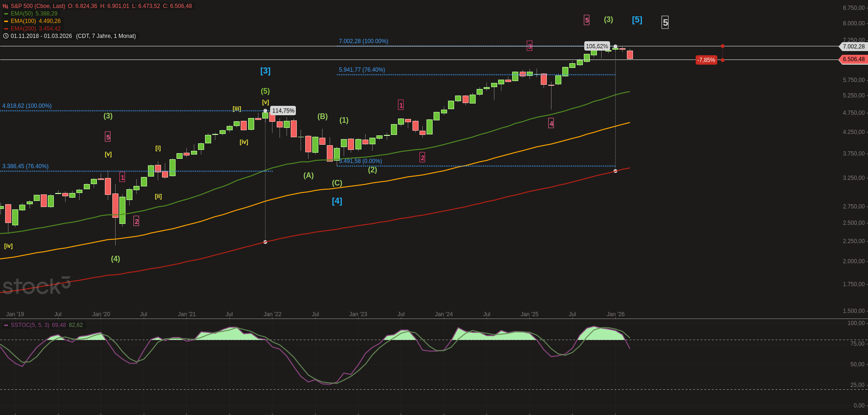Viewport: 868px width, 415px height.
Task: Select the 5.941,77 (76.40%) Fibonacci level label
Action: 362,70
